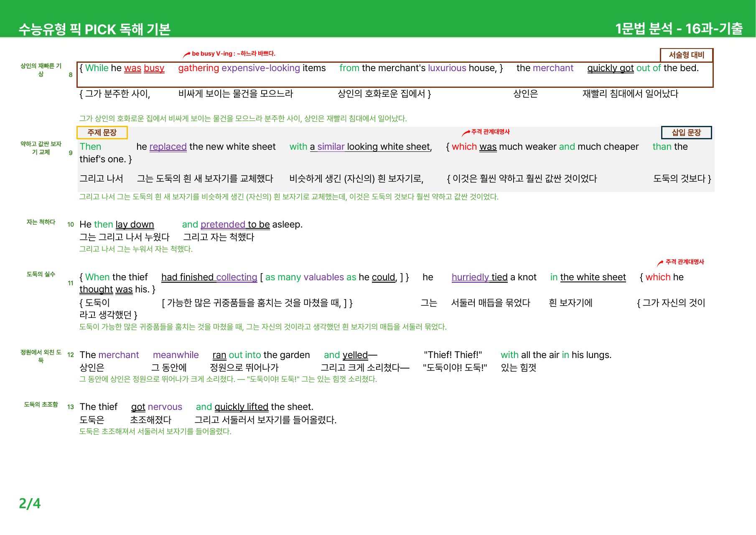The image size is (756, 535).
Task: Click the quote '"Thief! Thief!"'
Action: click(453, 355)
